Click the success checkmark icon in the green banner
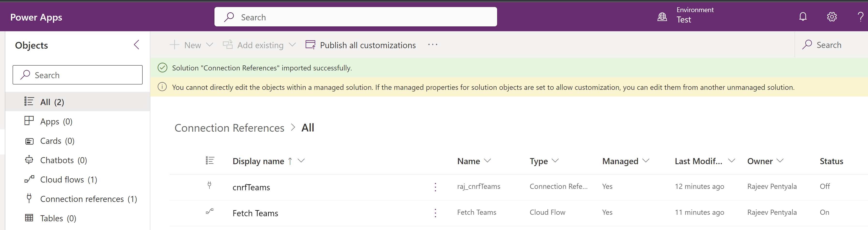The height and width of the screenshot is (230, 868). click(162, 68)
